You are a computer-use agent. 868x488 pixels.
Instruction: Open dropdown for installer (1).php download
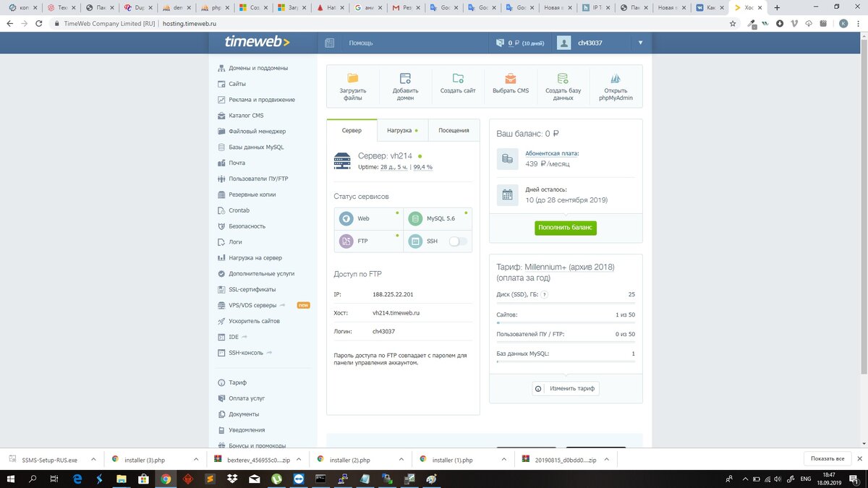pyautogui.click(x=504, y=459)
